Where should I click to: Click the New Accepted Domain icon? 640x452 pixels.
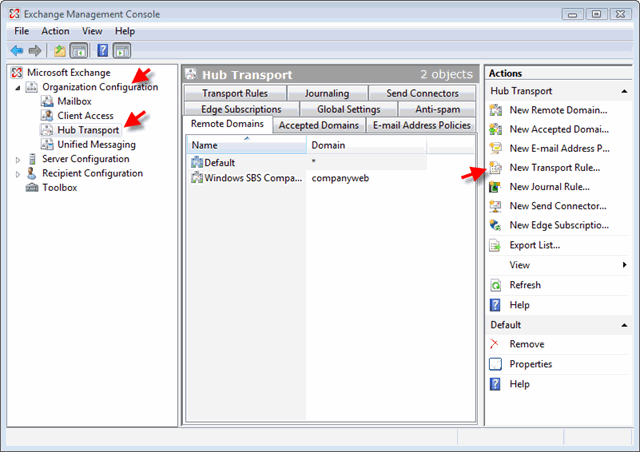(x=496, y=129)
